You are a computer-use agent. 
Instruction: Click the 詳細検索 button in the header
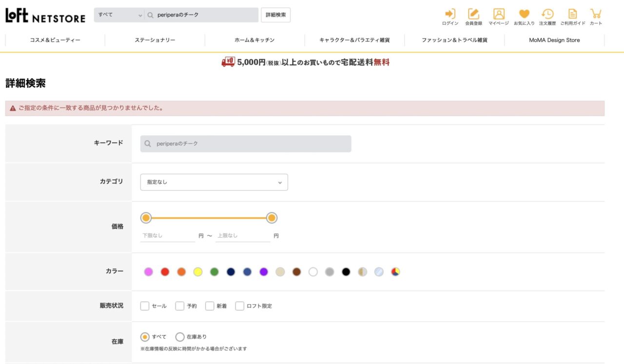(x=276, y=15)
